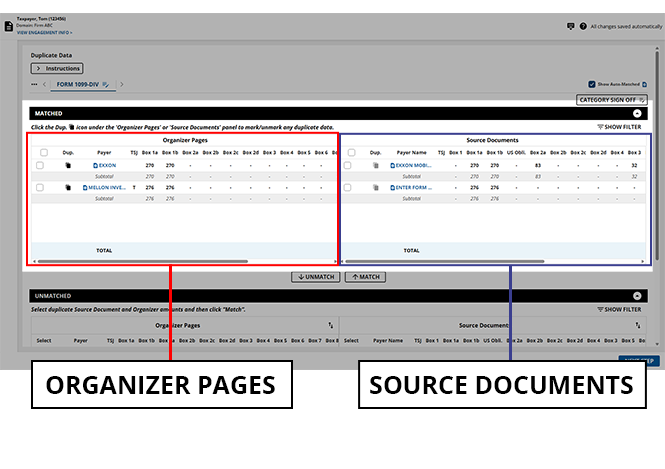This screenshot has width=665, height=469.
Task: Open the VIEW ENGAGEMENT INFO link
Action: 45,33
